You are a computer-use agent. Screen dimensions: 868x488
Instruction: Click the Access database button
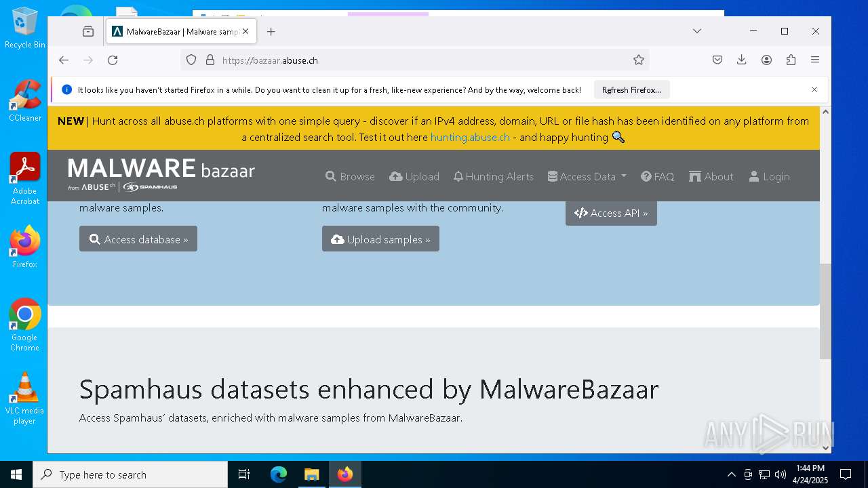[x=138, y=239]
